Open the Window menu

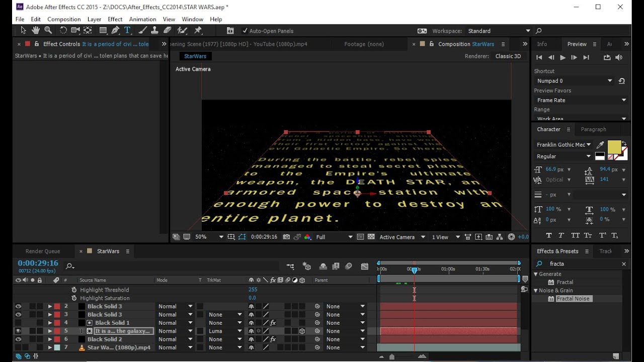192,19
